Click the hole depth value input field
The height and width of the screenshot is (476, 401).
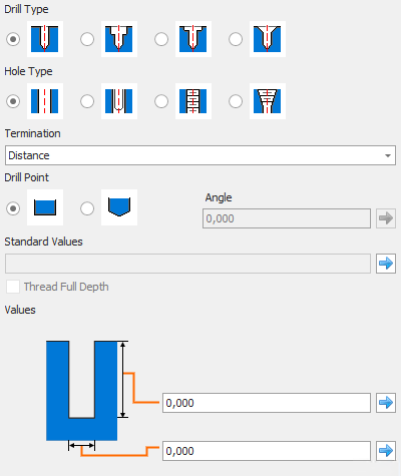coord(266,403)
